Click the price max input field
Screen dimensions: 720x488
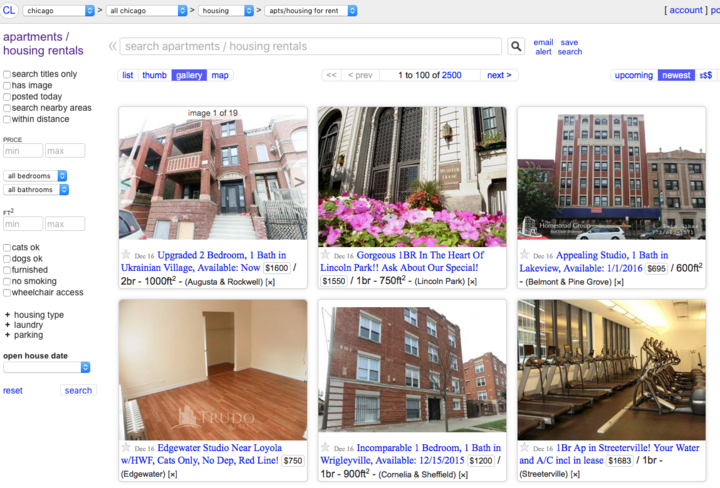click(65, 151)
